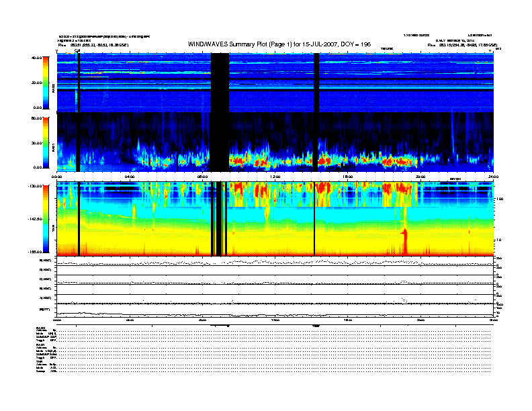The width and height of the screenshot is (532, 411).
Task: Select the -130.00 label on TNR scale
Action: coord(35,186)
